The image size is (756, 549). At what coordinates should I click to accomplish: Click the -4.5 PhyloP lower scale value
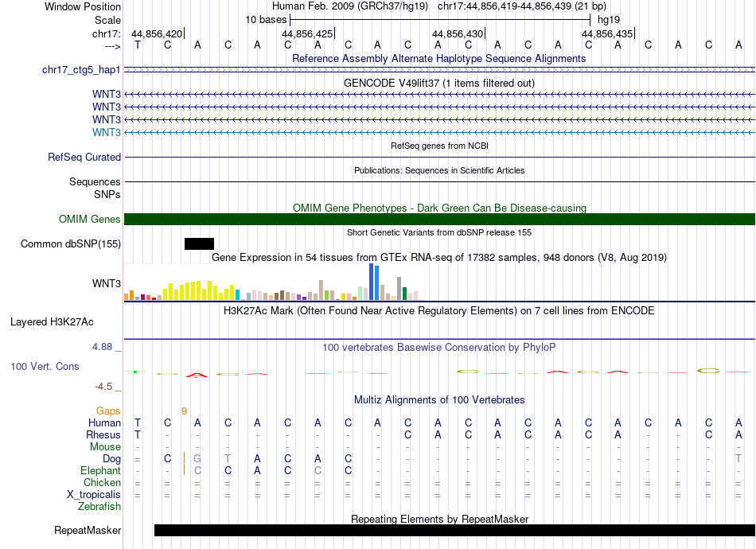[x=103, y=387]
